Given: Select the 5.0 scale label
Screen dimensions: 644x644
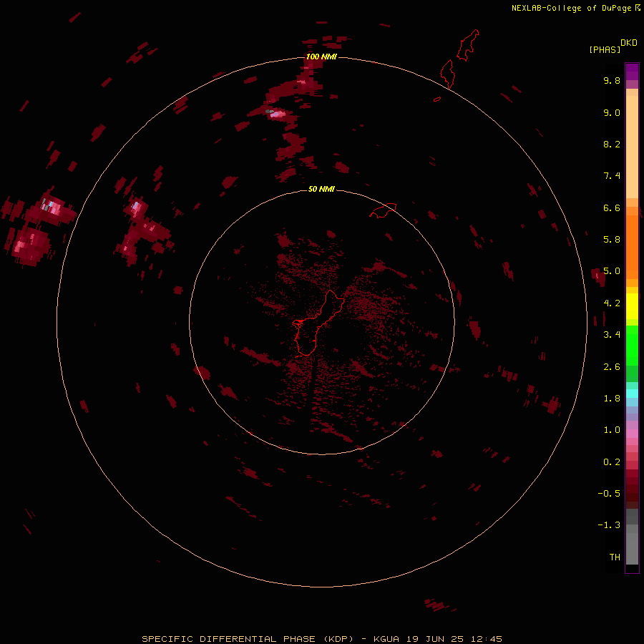Looking at the screenshot, I should tap(612, 271).
